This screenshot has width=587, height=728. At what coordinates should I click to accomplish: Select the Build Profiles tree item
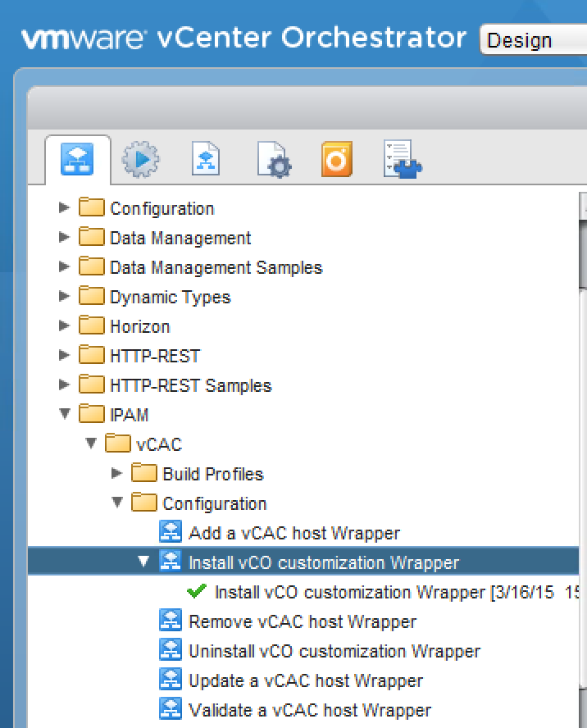click(x=213, y=475)
